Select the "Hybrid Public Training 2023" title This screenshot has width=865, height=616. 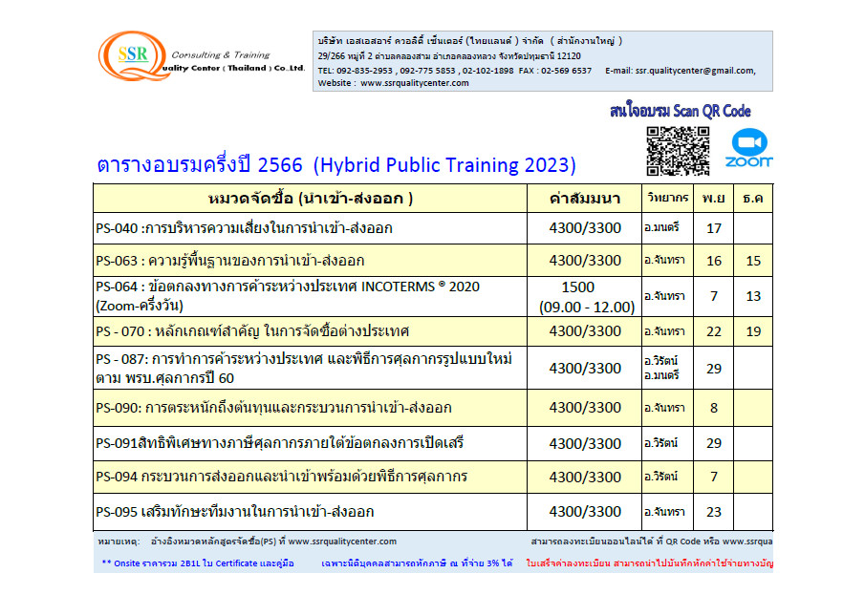(444, 165)
